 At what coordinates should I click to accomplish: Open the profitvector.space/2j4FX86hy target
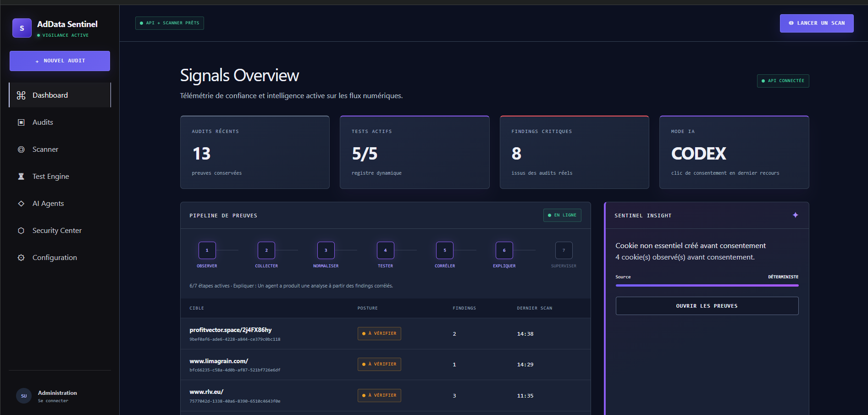tap(231, 330)
